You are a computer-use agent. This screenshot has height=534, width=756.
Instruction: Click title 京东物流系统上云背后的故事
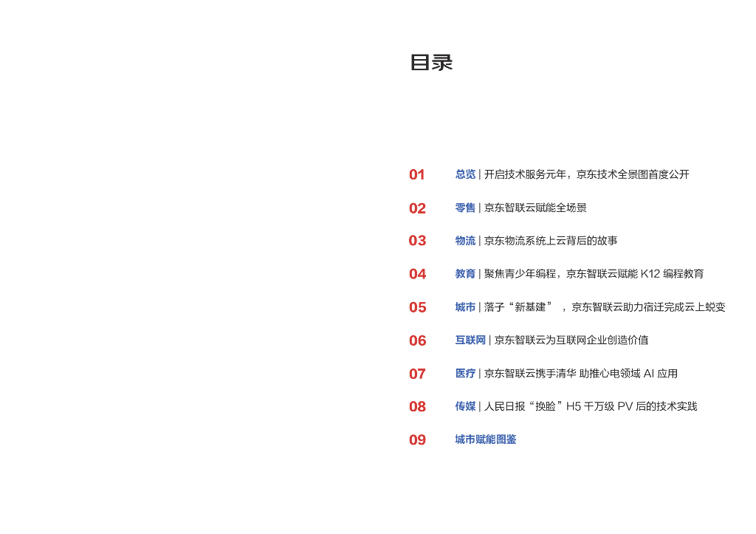coord(551,240)
